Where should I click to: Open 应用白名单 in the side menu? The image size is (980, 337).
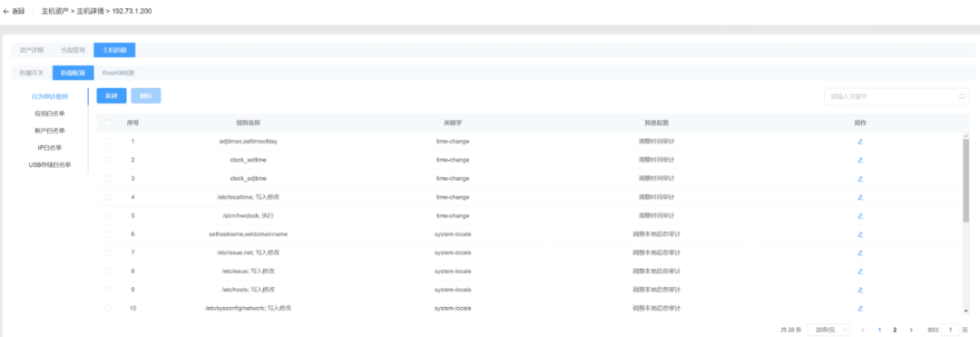pyautogui.click(x=50, y=114)
